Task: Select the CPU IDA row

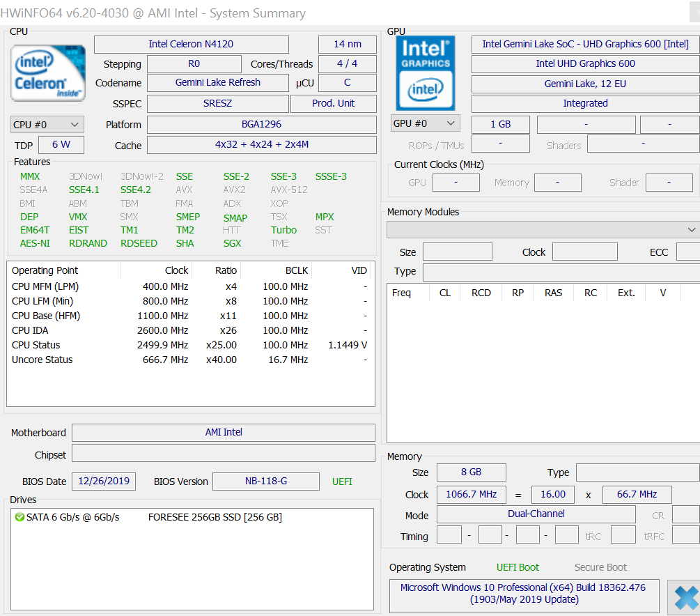Action: coord(191,330)
